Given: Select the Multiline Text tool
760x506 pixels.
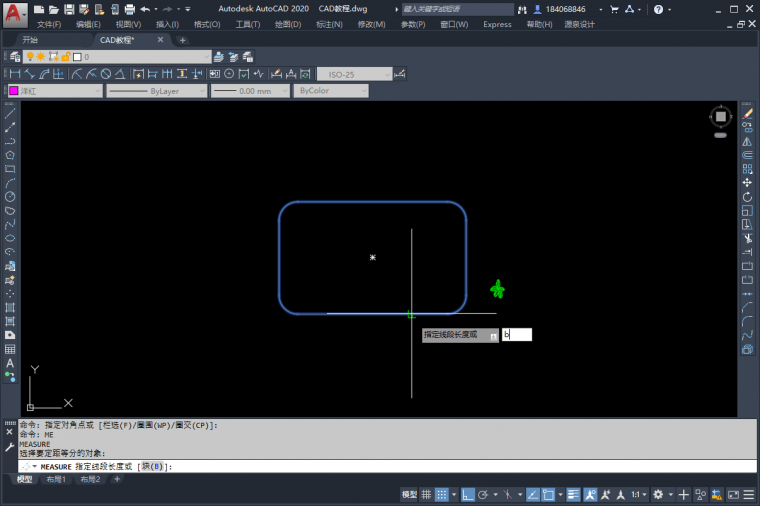Looking at the screenshot, I should (x=10, y=364).
